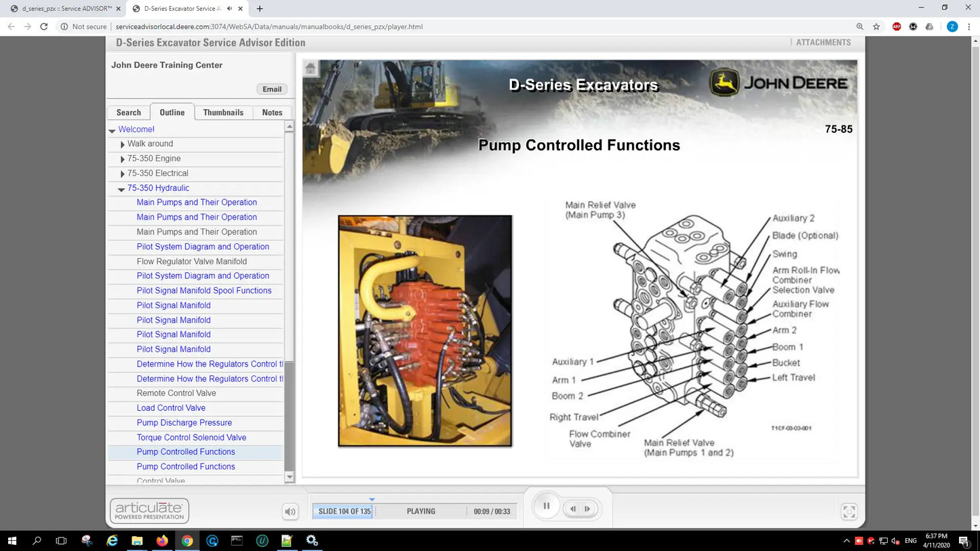The image size is (980, 551).
Task: Toggle full screen slide view
Action: click(848, 512)
